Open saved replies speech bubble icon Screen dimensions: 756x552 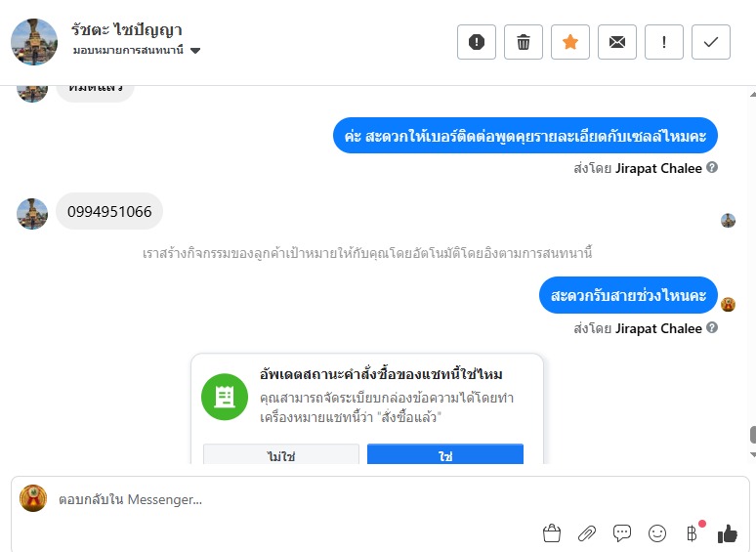tap(622, 533)
